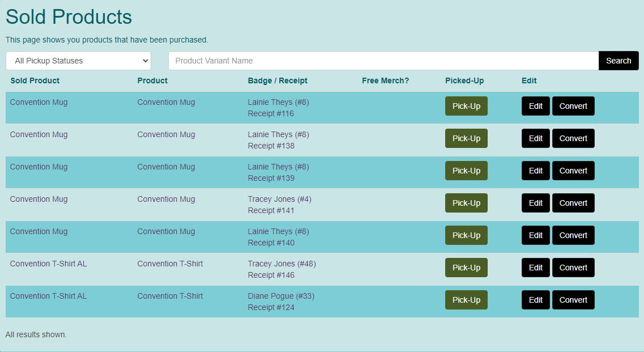Select the badge Tracey Jones (#48)
The width and height of the screenshot is (644, 352).
point(282,264)
